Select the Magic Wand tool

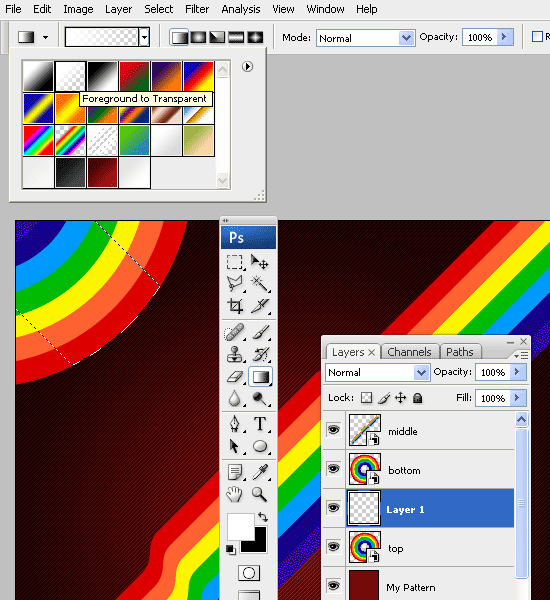[260, 284]
